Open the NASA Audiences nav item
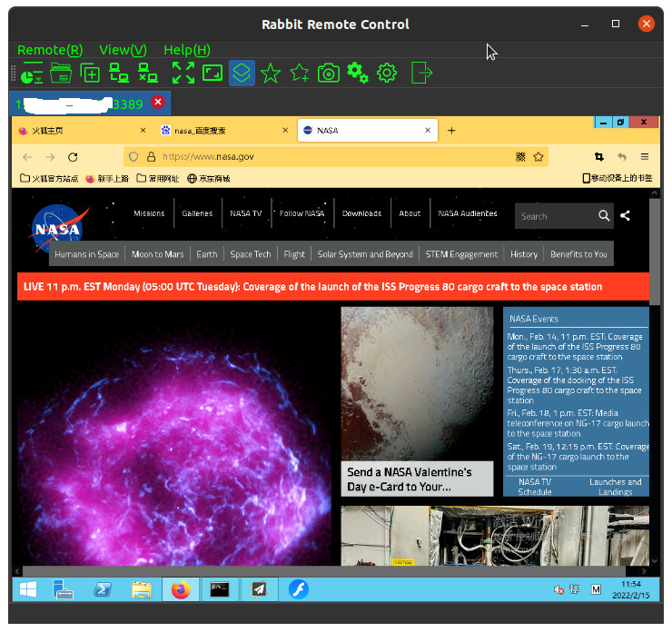672x632 pixels. tap(468, 213)
